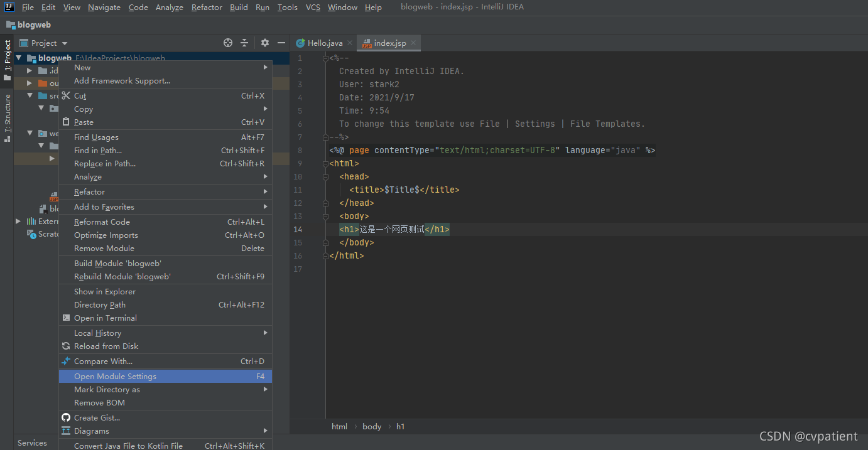The image size is (868, 450).
Task: Fold the comment block at line 1
Action: pos(325,58)
